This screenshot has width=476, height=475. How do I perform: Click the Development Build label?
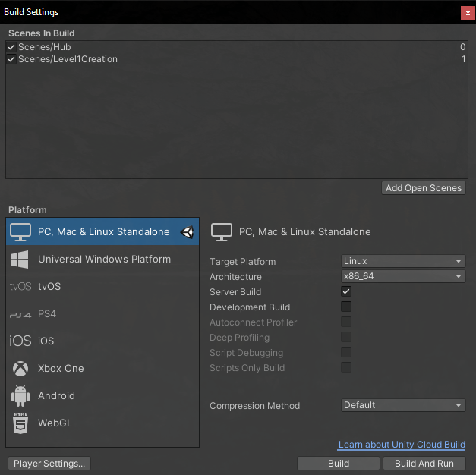point(250,307)
